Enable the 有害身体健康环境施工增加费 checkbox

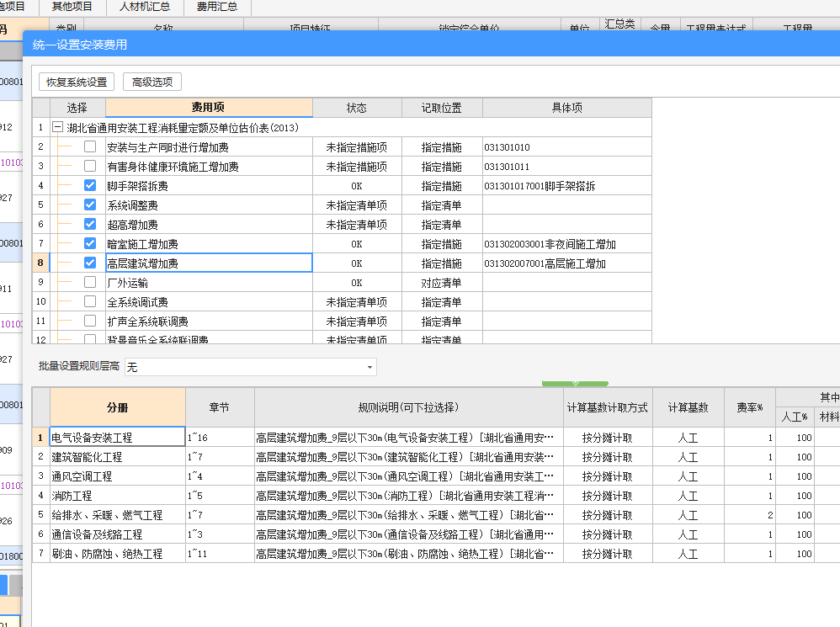coord(90,166)
